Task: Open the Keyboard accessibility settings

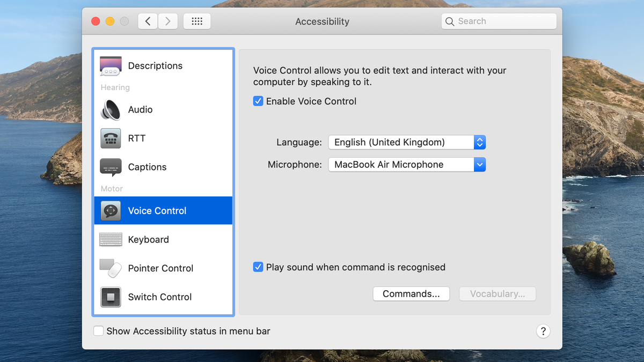Action: tap(149, 239)
